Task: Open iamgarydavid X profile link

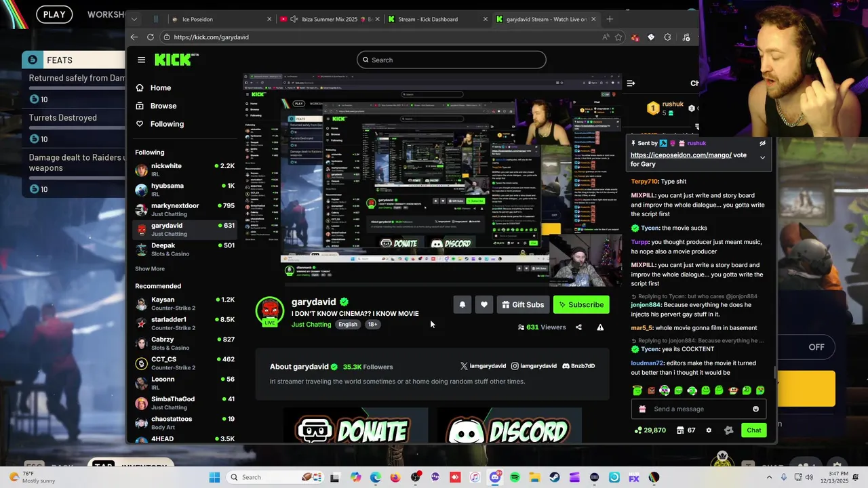Action: point(483,366)
